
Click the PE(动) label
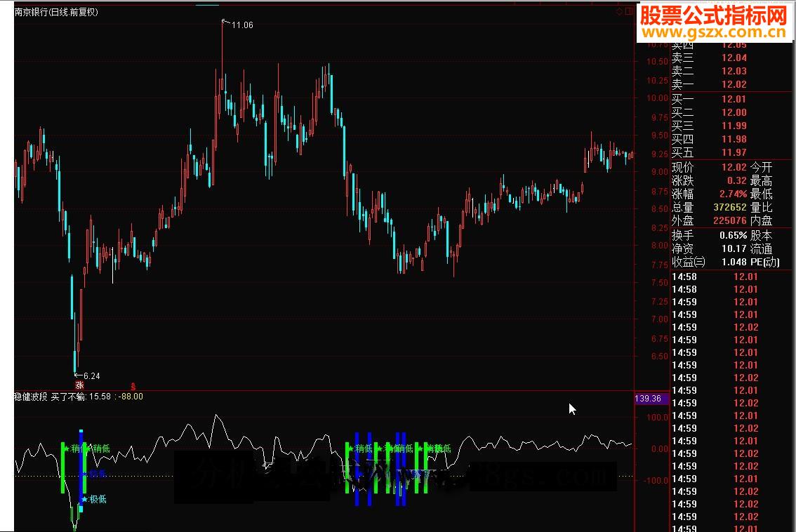point(765,262)
